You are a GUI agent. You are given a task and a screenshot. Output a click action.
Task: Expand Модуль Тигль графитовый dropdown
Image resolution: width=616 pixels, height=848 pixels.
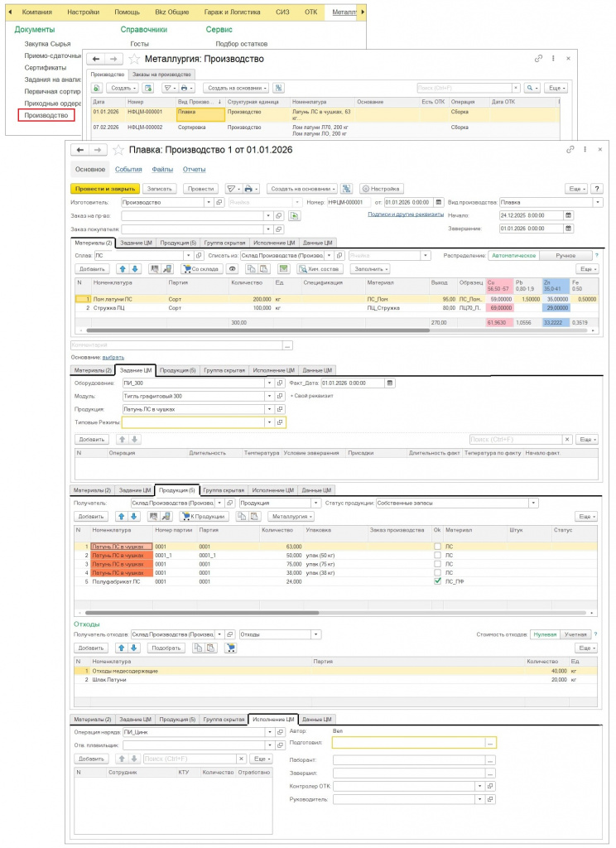click(269, 396)
